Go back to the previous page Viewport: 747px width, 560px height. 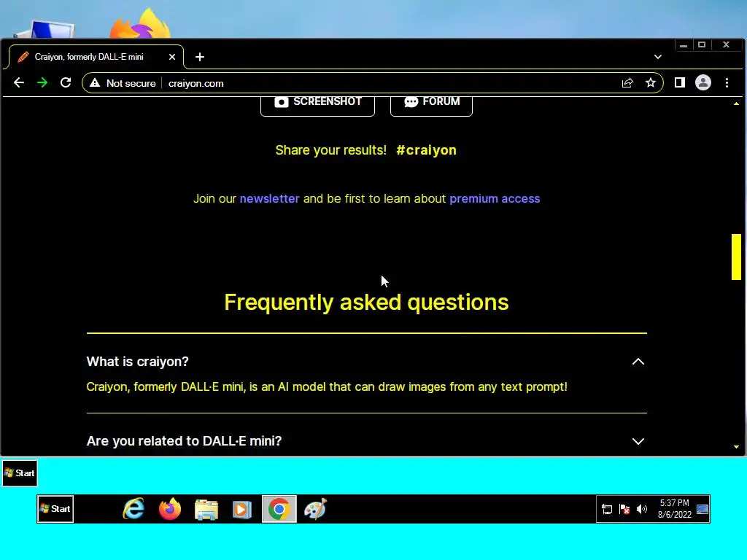[18, 83]
